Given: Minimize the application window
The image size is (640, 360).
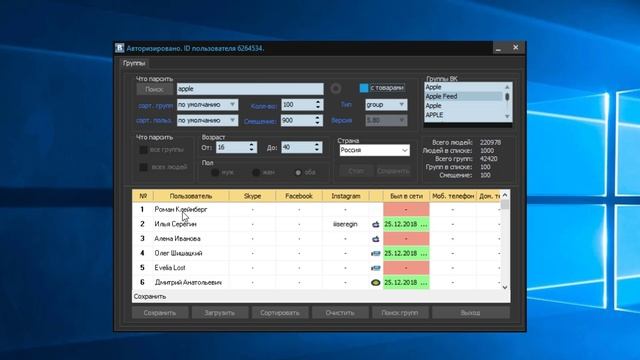Looking at the screenshot, I should 498,48.
